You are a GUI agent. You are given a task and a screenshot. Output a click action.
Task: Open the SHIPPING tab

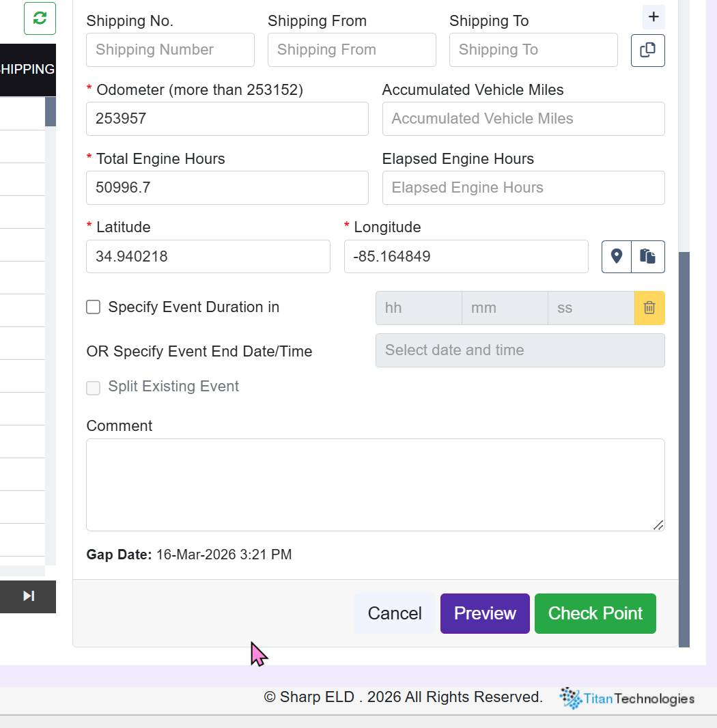tap(28, 69)
